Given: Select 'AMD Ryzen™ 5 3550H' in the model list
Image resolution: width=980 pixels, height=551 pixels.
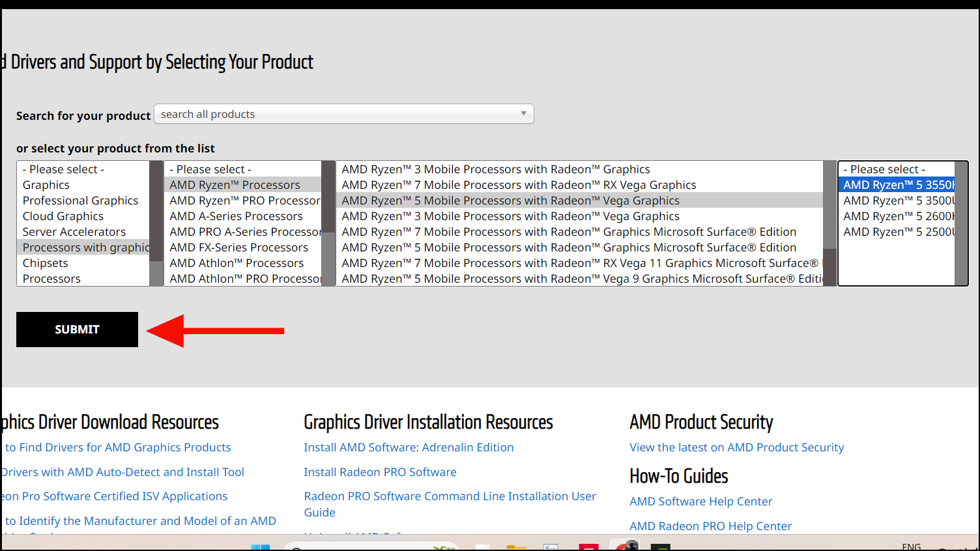Looking at the screenshot, I should [897, 185].
